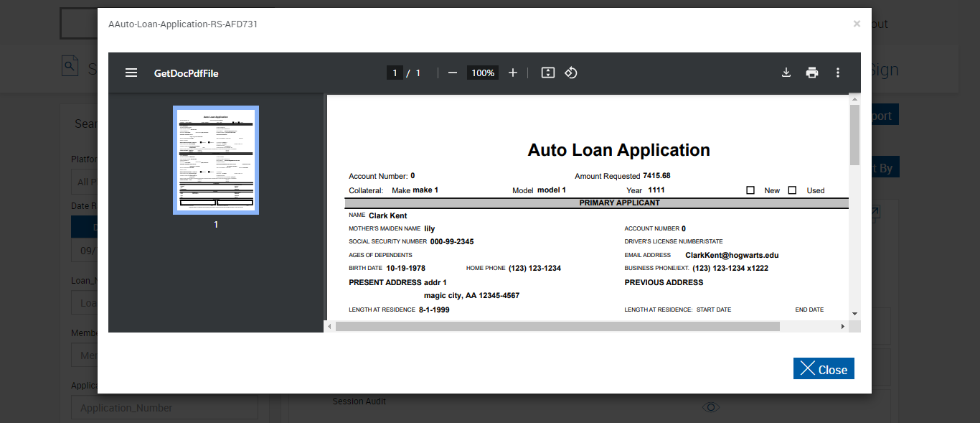Select the page 1 thumbnail
The image size is (980, 423).
coord(216,160)
